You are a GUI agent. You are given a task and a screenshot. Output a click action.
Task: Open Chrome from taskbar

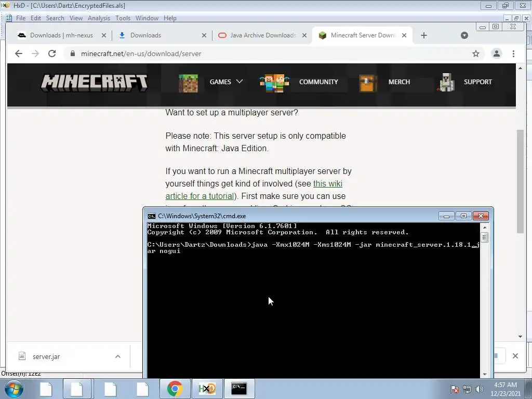point(175,389)
